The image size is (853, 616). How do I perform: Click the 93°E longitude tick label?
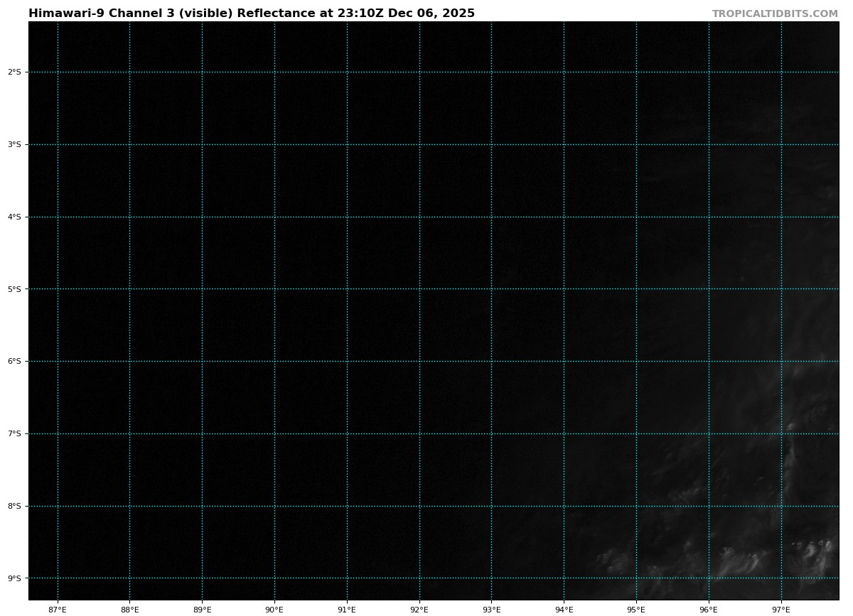491,609
